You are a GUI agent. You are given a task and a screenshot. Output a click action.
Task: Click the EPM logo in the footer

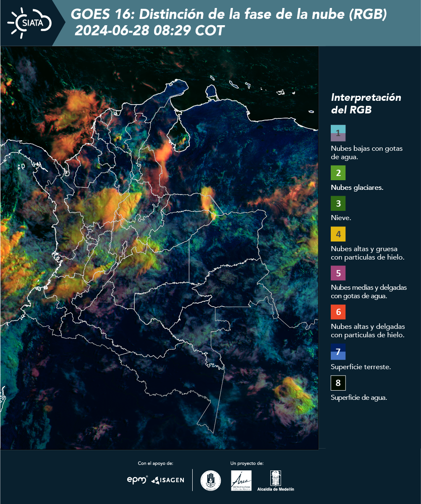click(137, 480)
